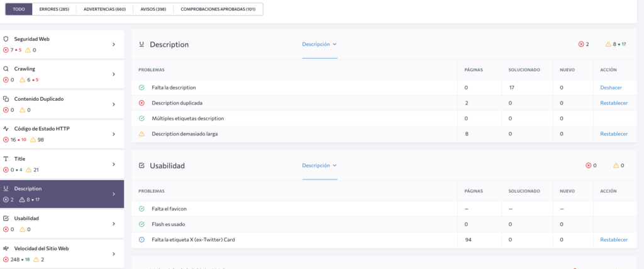Click the PÁGINAS column header in the Description table

point(473,70)
